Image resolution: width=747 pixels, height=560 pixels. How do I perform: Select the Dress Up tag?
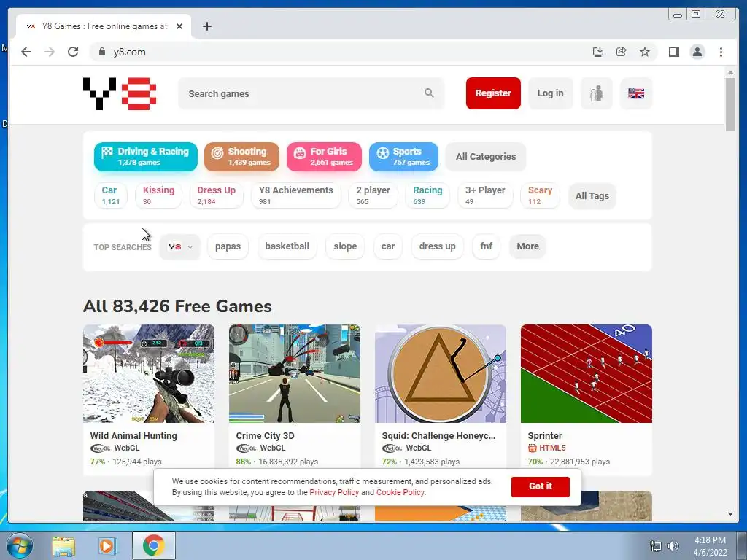pyautogui.click(x=216, y=195)
